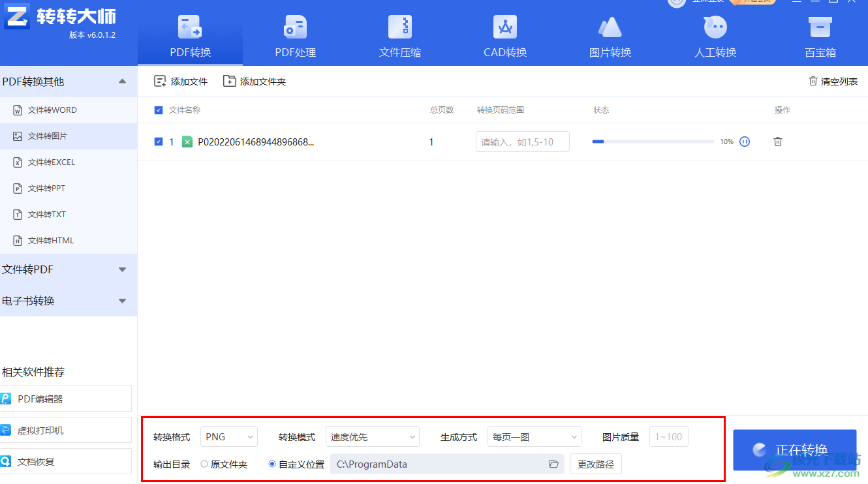Click the conversion progress bar
This screenshot has height=484, width=868.
pos(653,142)
